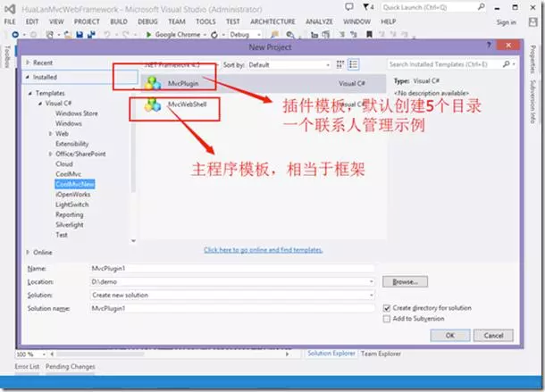The width and height of the screenshot is (545, 392).
Task: Select the MvcWebShell template icon
Action: [x=153, y=104]
